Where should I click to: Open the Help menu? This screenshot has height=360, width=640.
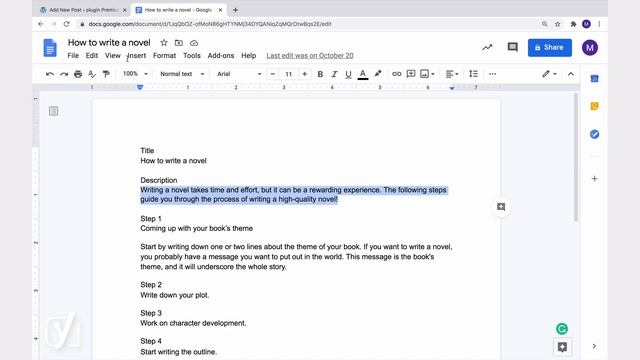pos(249,56)
